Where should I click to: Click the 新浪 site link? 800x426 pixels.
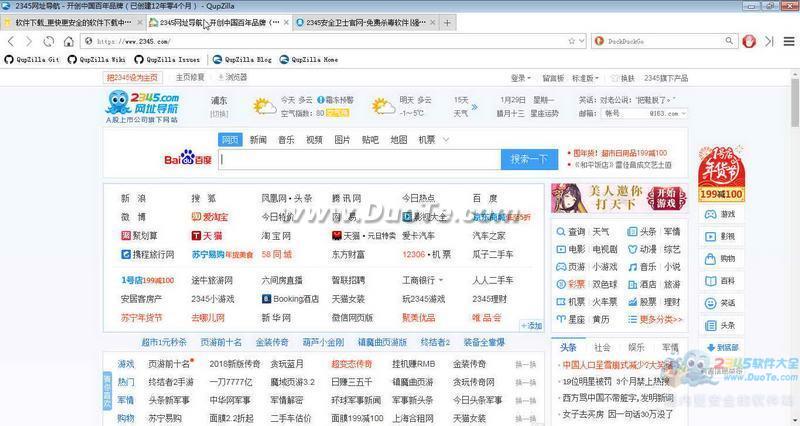132,198
